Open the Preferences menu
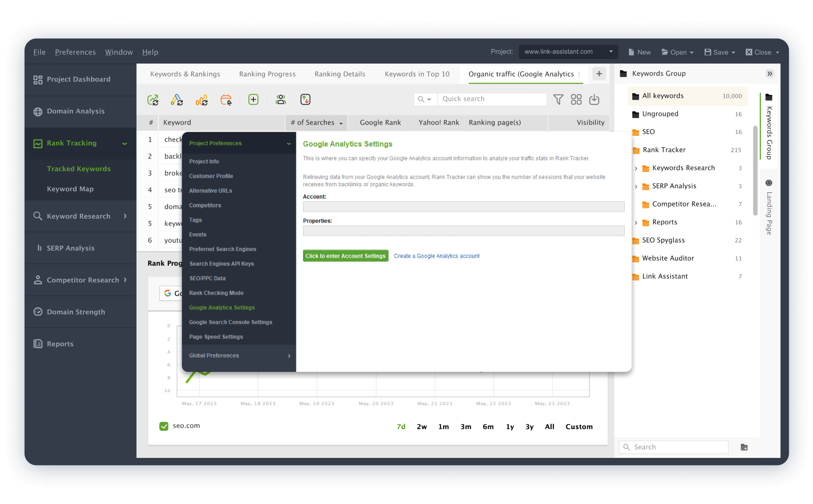The width and height of the screenshot is (813, 504). click(x=75, y=52)
